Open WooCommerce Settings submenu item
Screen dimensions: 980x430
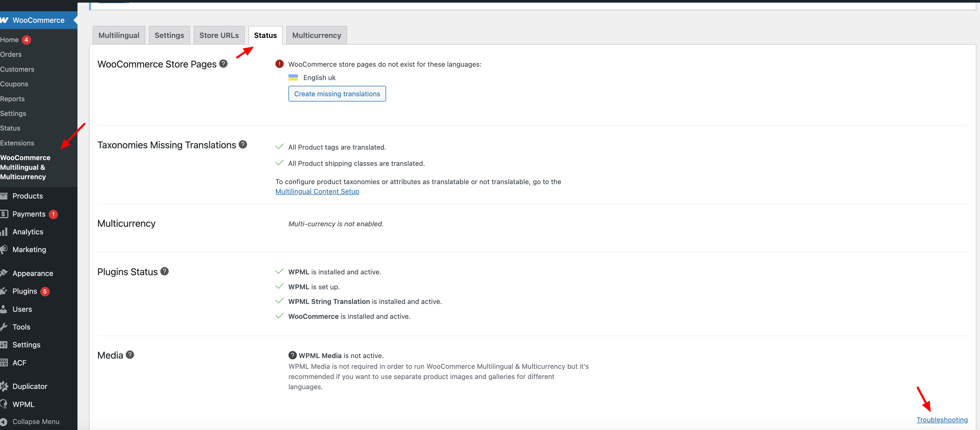(x=13, y=114)
